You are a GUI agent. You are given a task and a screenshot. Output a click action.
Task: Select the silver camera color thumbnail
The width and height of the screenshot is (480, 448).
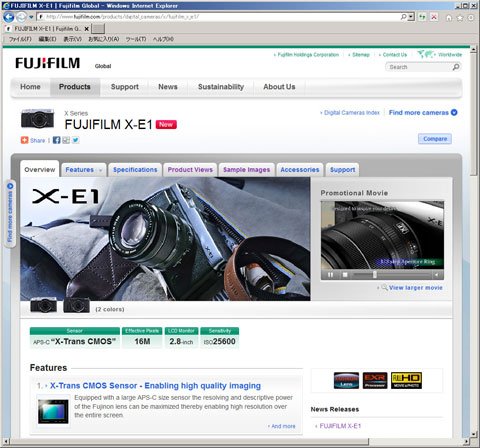coord(44,305)
